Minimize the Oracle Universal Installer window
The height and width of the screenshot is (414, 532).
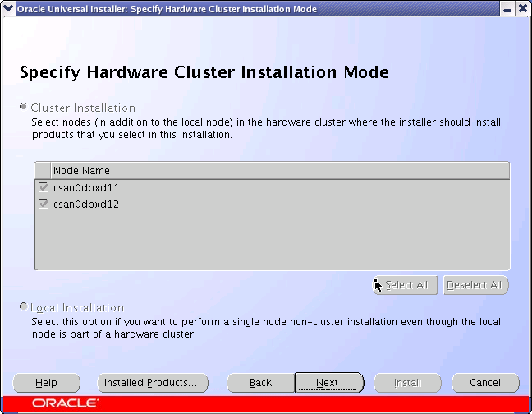[507, 8]
